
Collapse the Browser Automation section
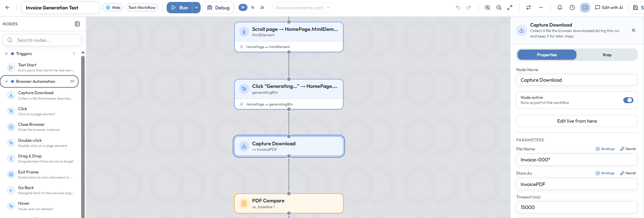point(6,81)
